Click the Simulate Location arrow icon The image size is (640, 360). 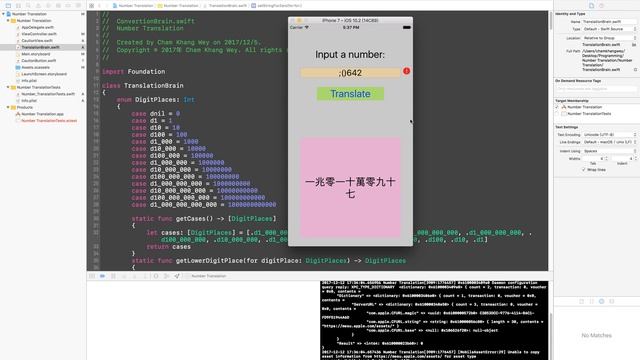177,276
